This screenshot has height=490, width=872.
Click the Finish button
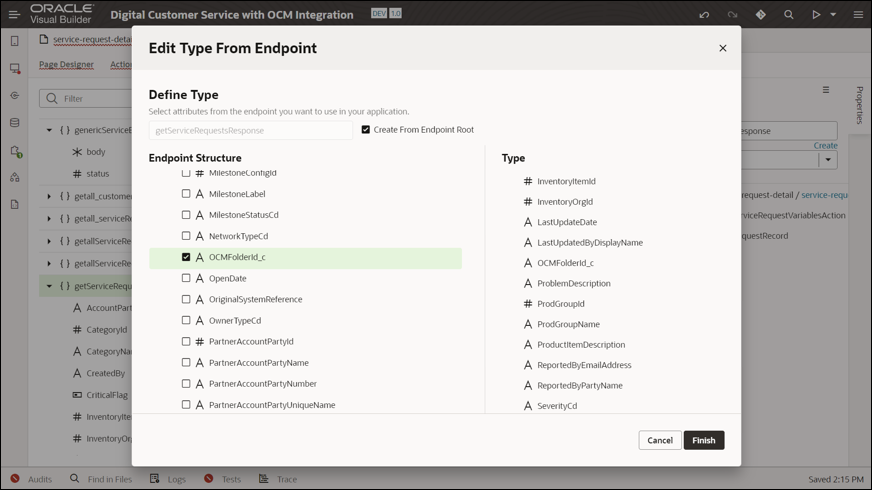click(704, 440)
